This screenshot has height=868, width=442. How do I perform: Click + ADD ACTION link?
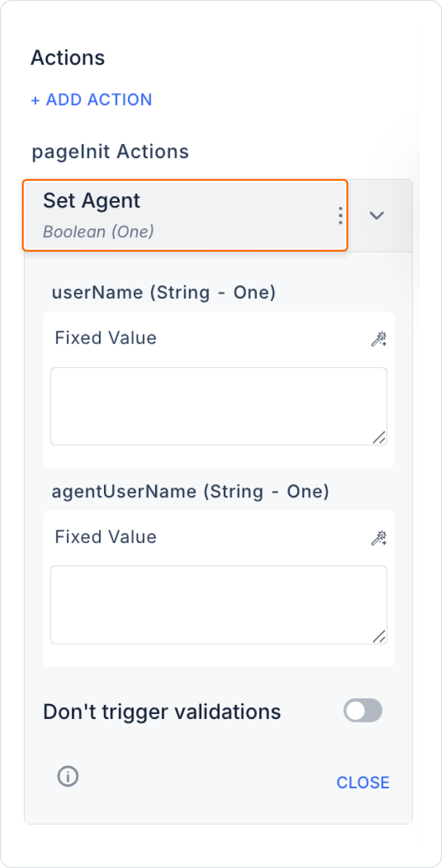(x=92, y=100)
